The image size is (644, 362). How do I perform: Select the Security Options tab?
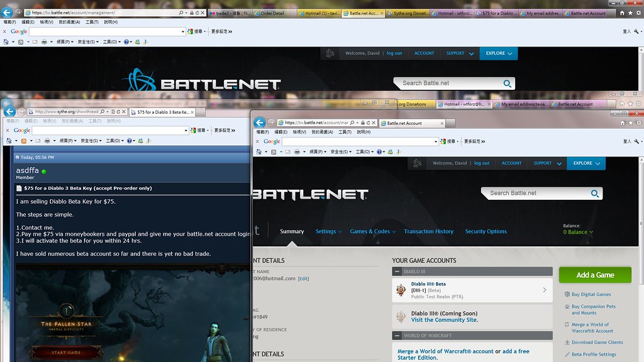[486, 231]
